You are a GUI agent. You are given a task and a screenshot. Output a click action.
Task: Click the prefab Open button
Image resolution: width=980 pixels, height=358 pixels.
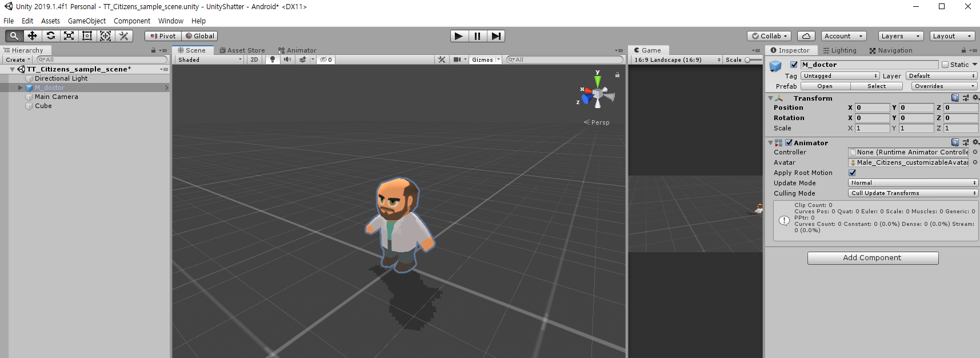(x=825, y=86)
